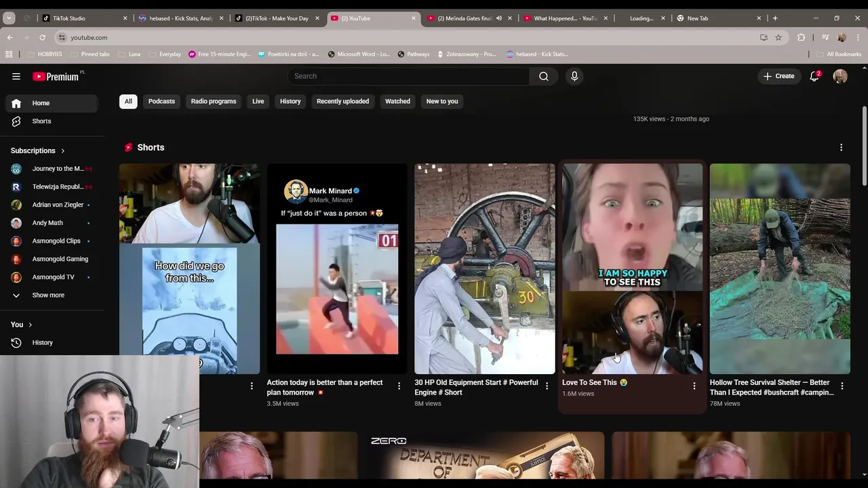868x488 pixels.
Task: Open the Telewizja Republ... channel subscription
Action: click(x=51, y=186)
